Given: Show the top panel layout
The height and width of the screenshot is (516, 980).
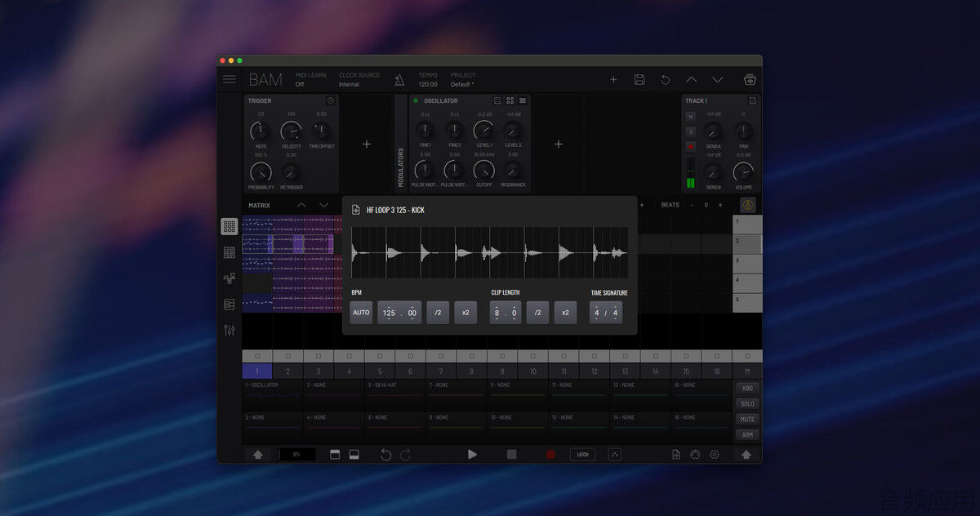Looking at the screenshot, I should 335,454.
